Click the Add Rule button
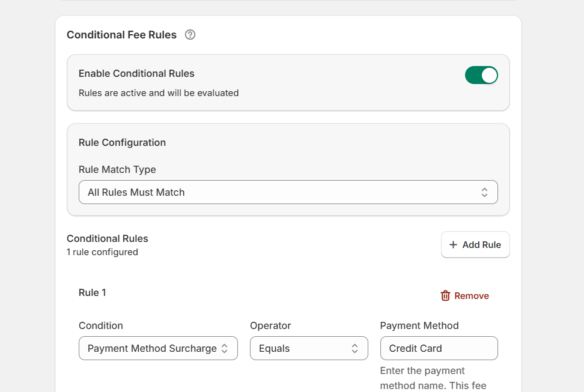The width and height of the screenshot is (584, 392). (475, 244)
